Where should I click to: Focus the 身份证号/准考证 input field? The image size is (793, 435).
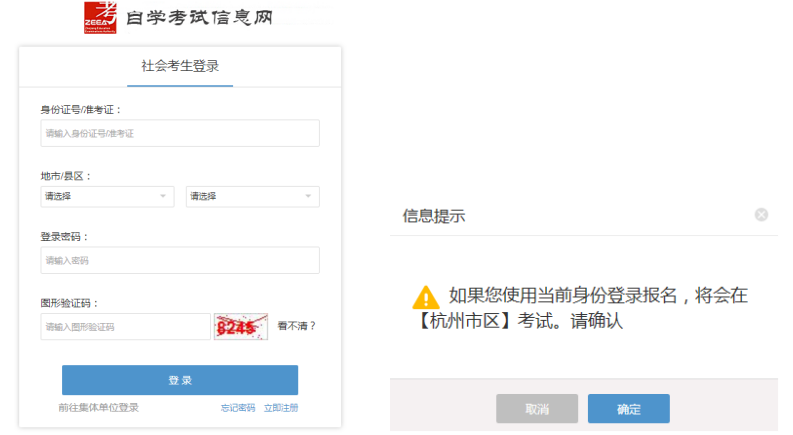[180, 133]
